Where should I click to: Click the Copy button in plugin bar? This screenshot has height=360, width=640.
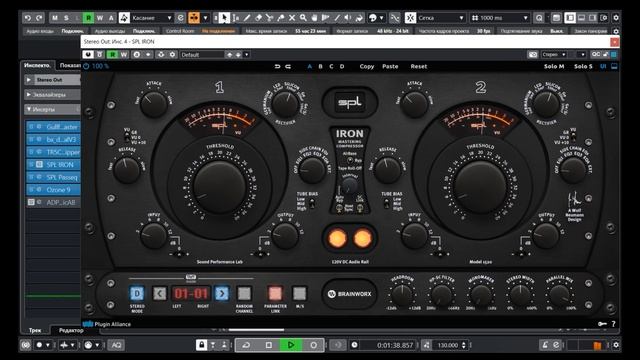[367, 66]
